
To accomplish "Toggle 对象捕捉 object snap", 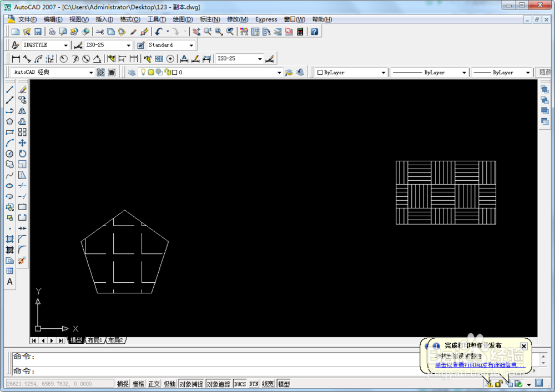I will (x=191, y=384).
